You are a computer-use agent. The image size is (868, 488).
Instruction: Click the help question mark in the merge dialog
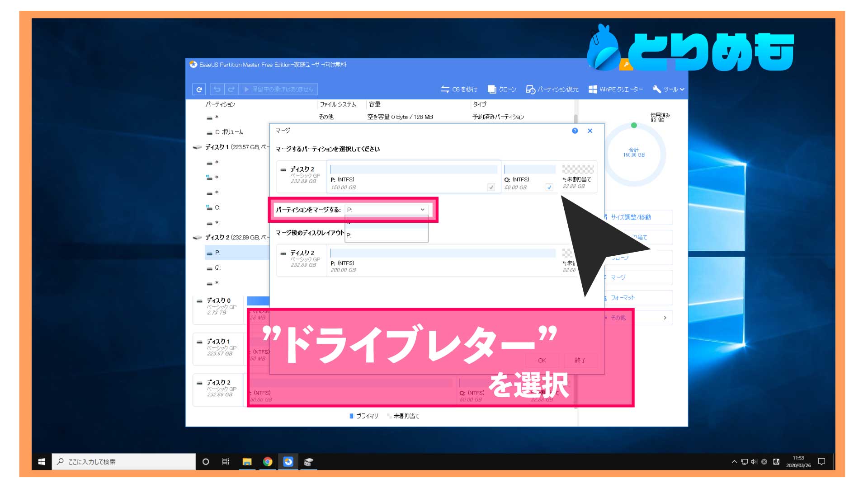575,131
